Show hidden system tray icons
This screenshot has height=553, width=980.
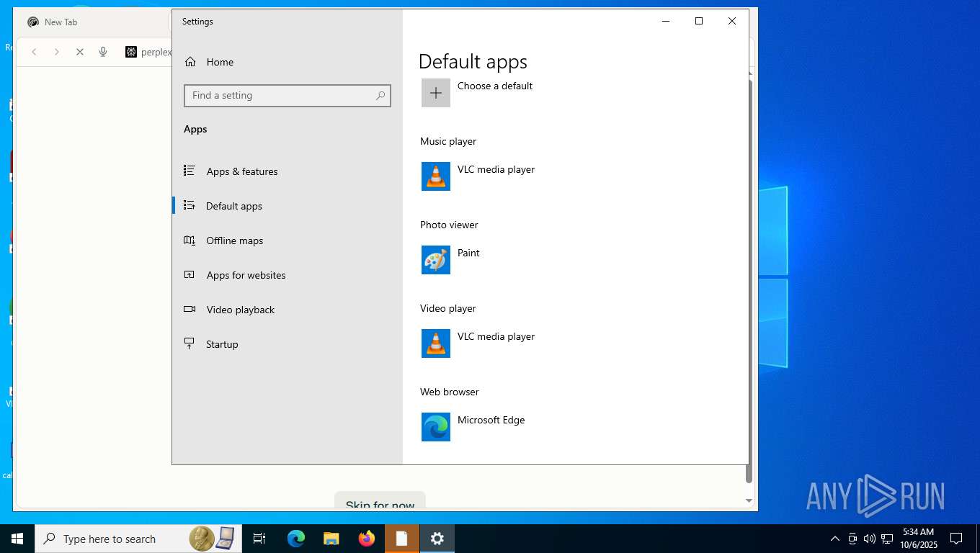[x=835, y=539]
